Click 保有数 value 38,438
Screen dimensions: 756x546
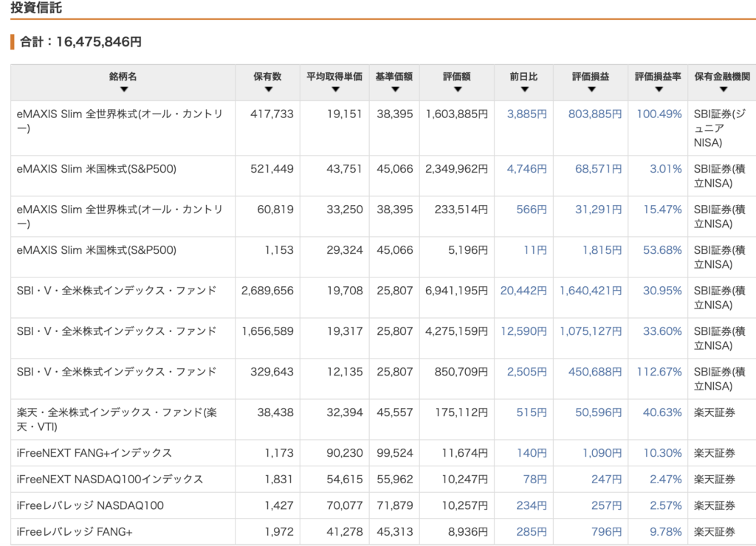(275, 412)
